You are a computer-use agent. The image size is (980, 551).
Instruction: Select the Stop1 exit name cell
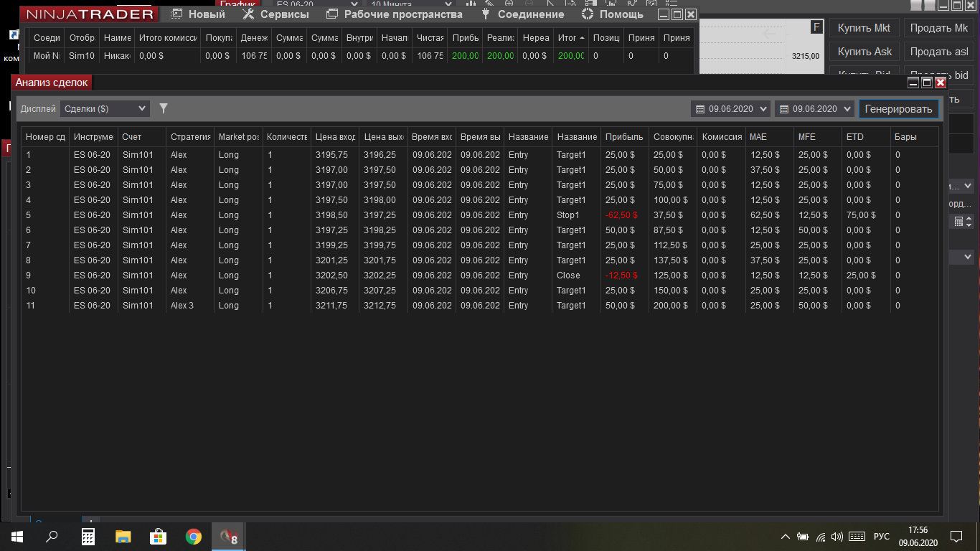click(x=577, y=215)
